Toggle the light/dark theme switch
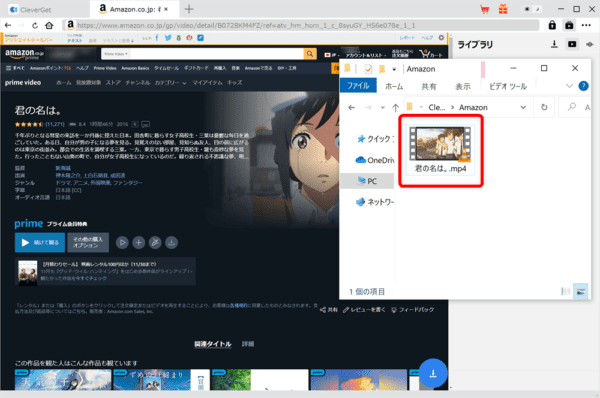 [x=532, y=9]
